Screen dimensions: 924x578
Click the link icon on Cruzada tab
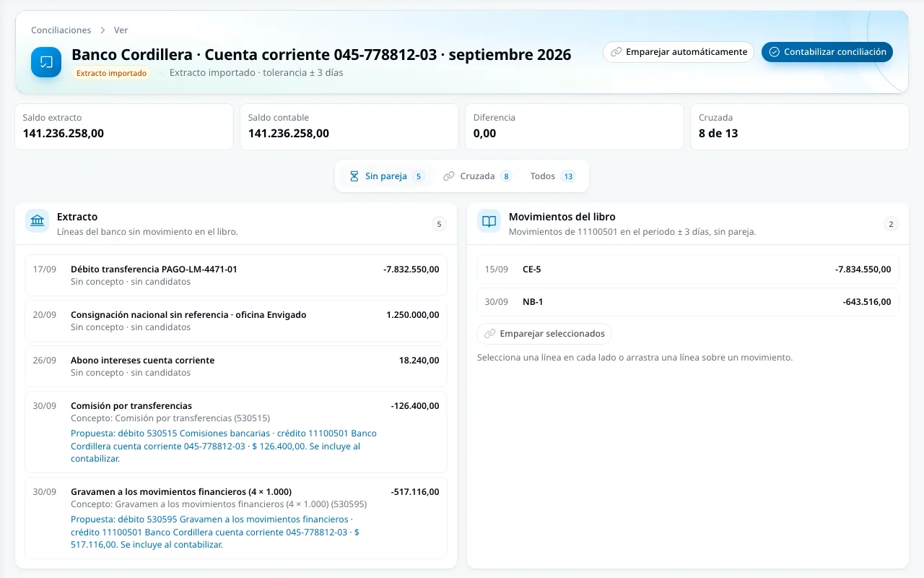pos(449,176)
